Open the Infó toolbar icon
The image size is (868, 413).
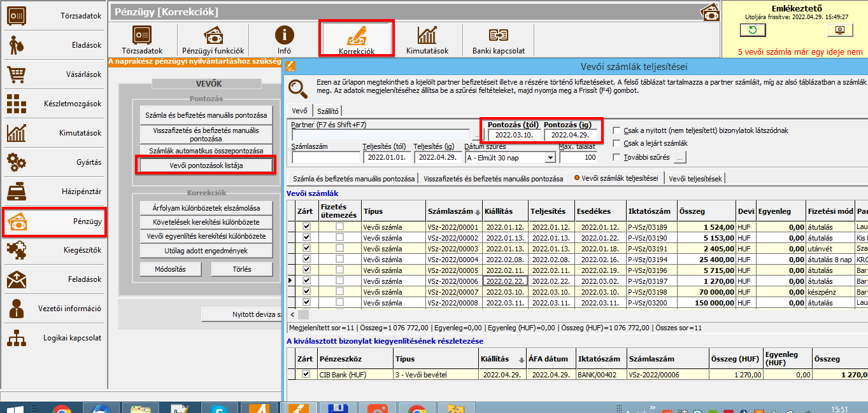[x=284, y=39]
